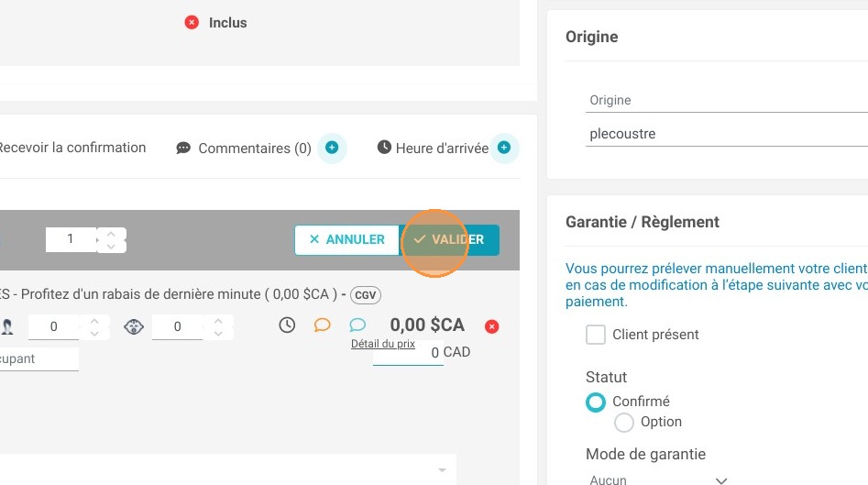Click Recevoir la confirmation
The width and height of the screenshot is (868, 485).
[x=72, y=148]
